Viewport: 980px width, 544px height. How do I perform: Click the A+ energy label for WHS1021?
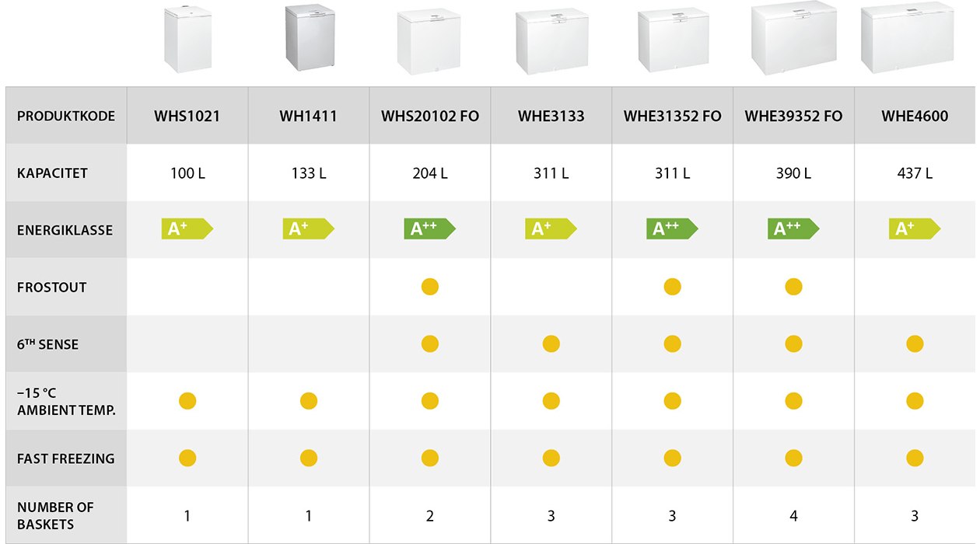coord(187,229)
